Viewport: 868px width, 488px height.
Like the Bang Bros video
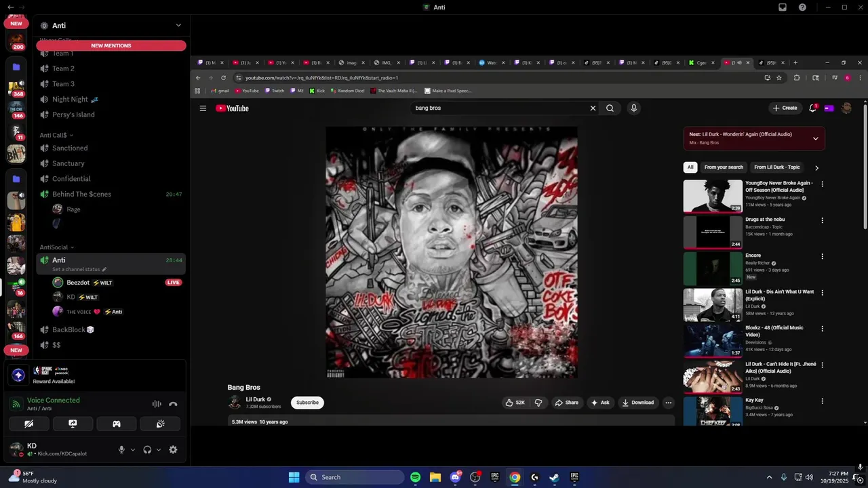tap(515, 403)
